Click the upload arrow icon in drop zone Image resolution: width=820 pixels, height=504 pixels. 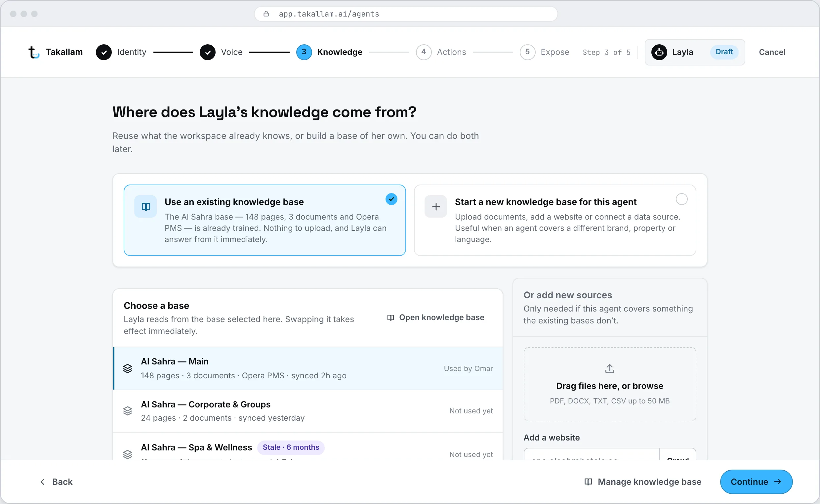609,368
